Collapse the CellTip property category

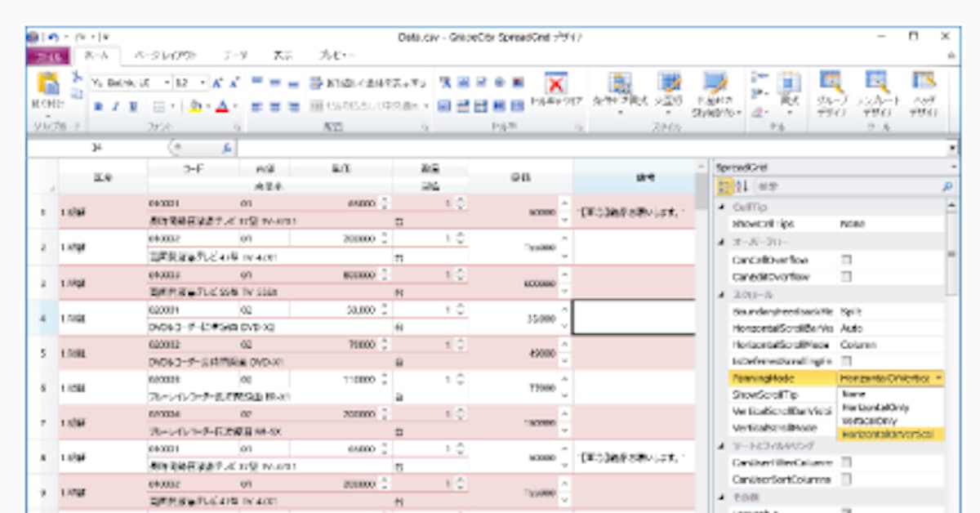(721, 207)
